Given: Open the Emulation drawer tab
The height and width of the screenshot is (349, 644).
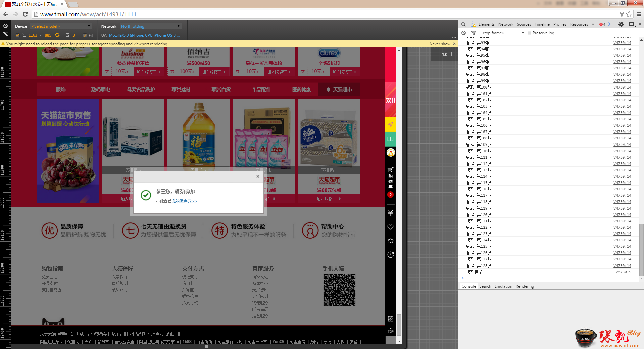Looking at the screenshot, I should pyautogui.click(x=503, y=286).
